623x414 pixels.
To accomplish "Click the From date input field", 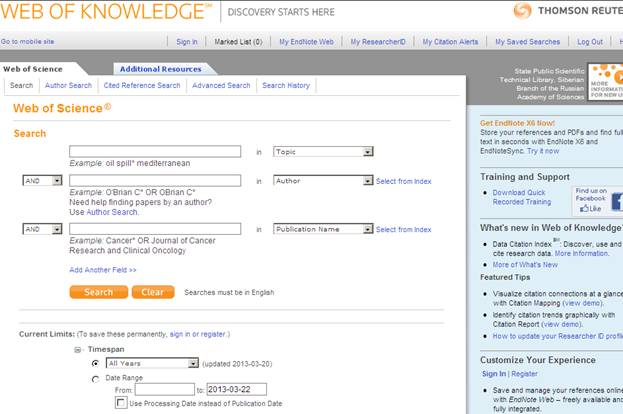I will 164,389.
